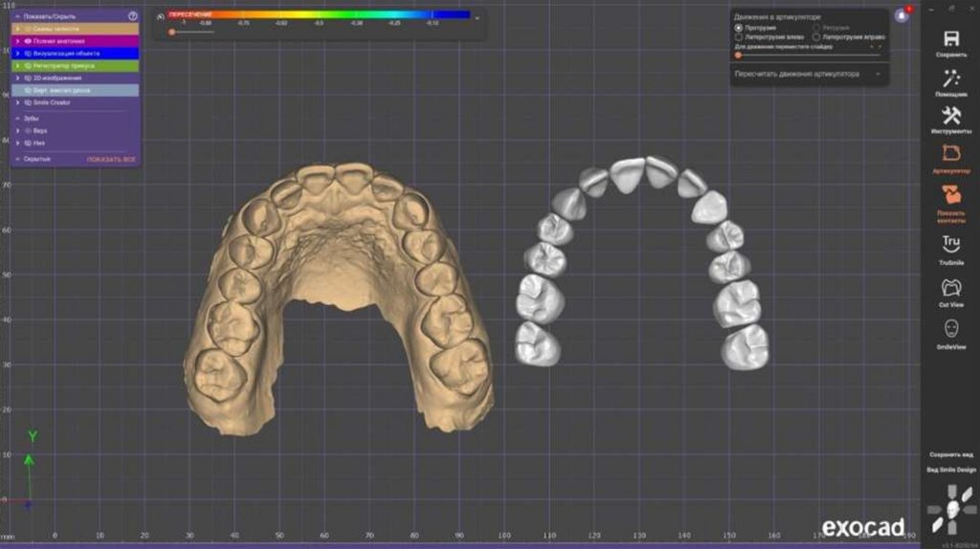Expand the 2D images group
The width and height of the screenshot is (980, 549).
click(17, 78)
